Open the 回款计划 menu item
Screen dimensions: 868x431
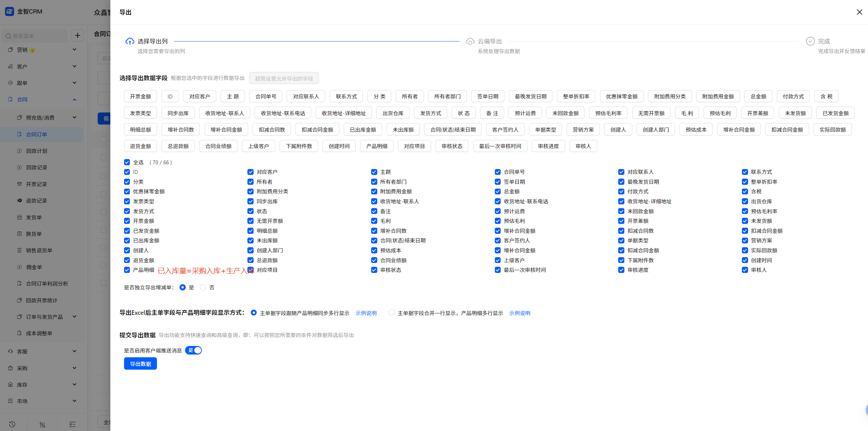pyautogui.click(x=37, y=151)
